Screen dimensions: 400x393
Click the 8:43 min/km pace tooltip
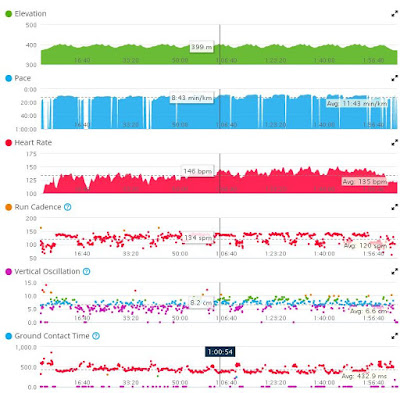pos(191,98)
